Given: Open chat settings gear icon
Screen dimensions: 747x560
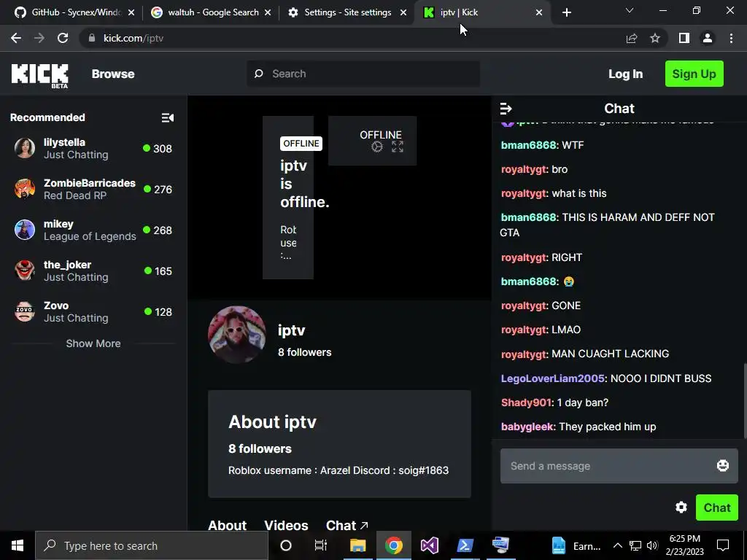Looking at the screenshot, I should click(x=681, y=507).
